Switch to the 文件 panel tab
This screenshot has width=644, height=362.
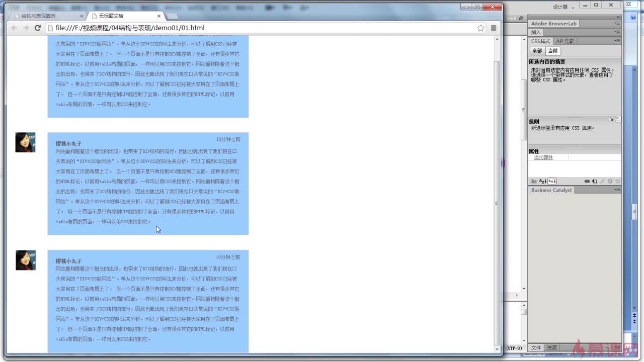tap(536, 348)
